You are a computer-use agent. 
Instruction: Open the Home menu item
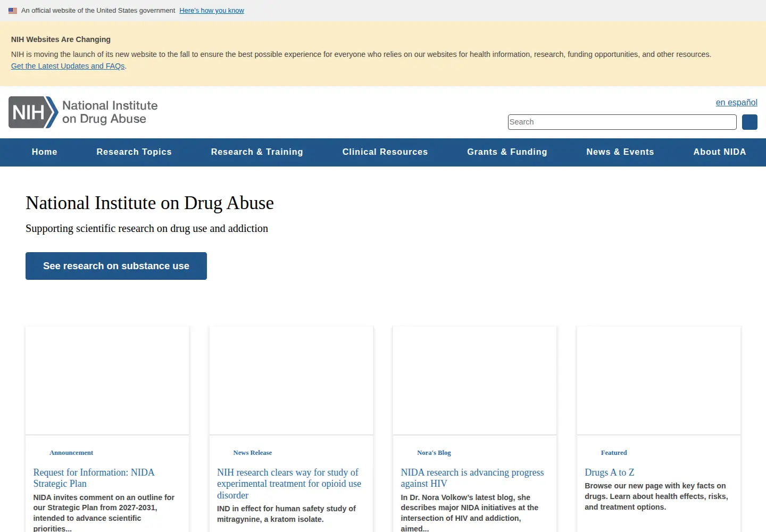[45, 152]
